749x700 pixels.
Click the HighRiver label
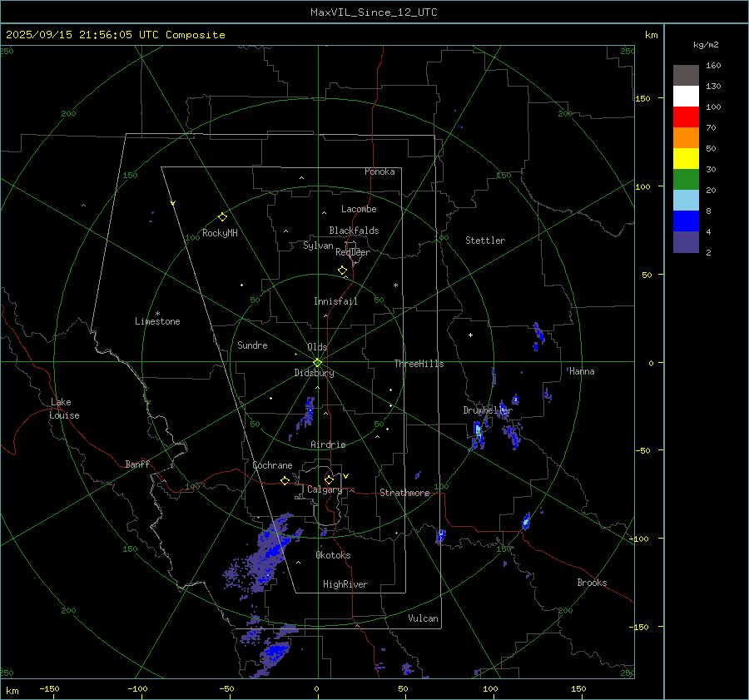(345, 584)
